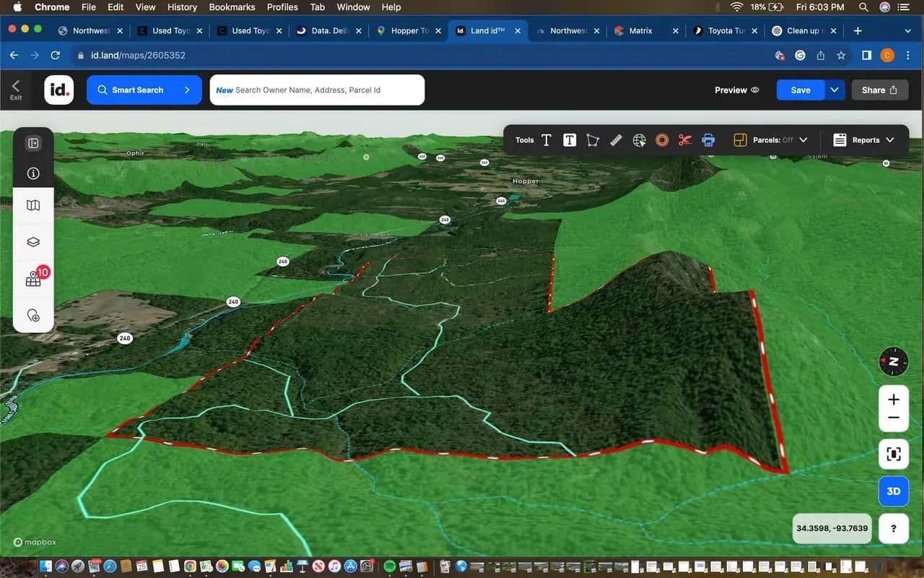Click the red scissors cut tool
Viewport: 924px width, 578px height.
(x=685, y=140)
